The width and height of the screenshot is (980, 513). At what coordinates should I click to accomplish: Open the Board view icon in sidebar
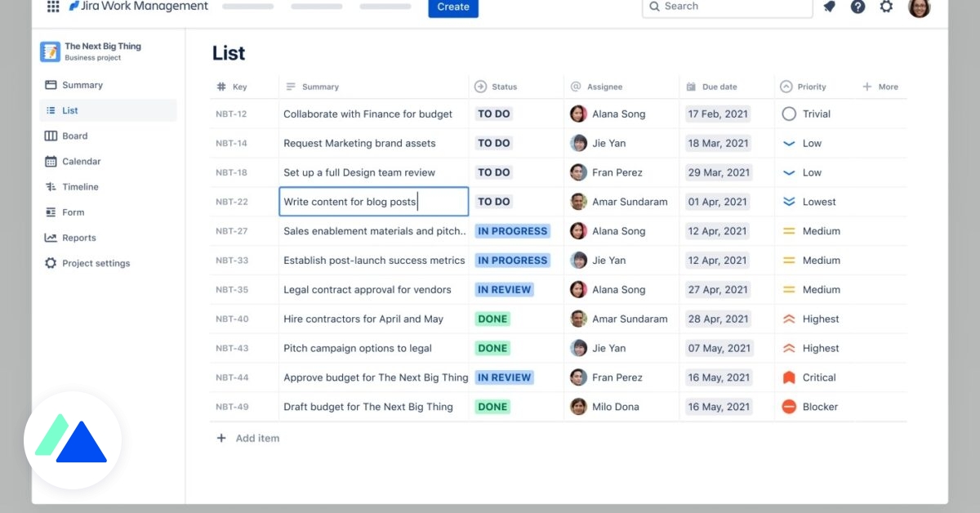(52, 136)
